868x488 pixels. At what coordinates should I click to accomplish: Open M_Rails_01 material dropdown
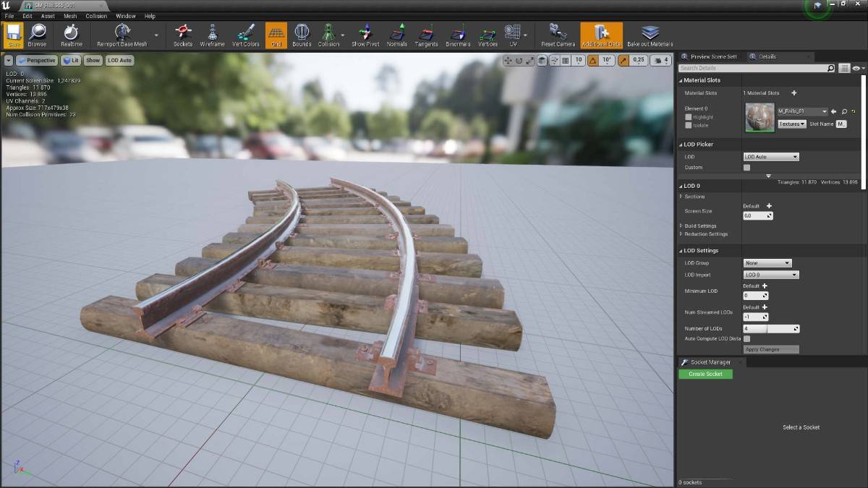click(802, 111)
